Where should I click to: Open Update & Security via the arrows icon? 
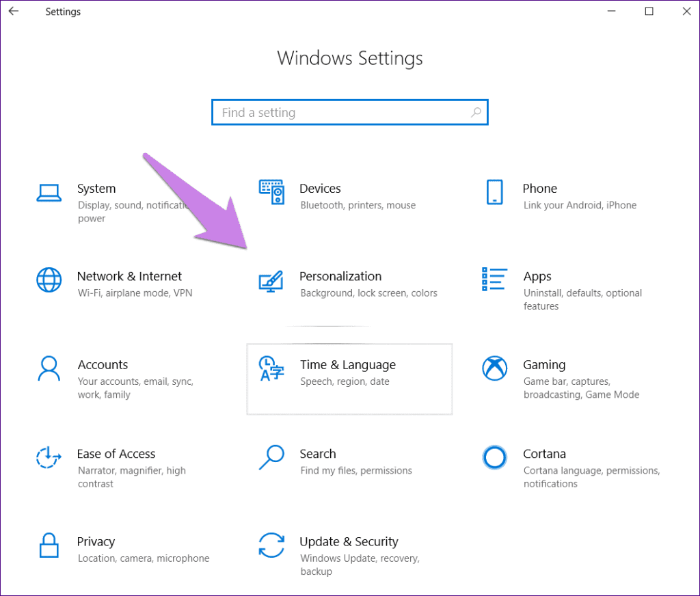[x=271, y=545]
